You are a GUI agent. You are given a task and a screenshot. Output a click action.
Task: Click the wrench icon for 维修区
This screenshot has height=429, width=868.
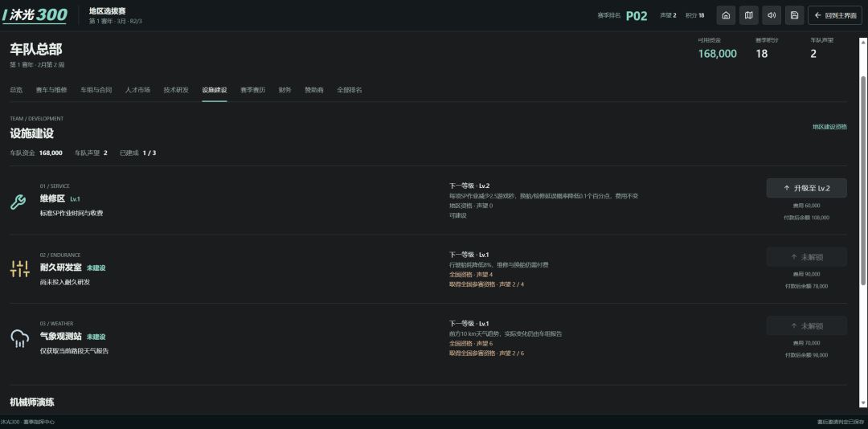18,202
